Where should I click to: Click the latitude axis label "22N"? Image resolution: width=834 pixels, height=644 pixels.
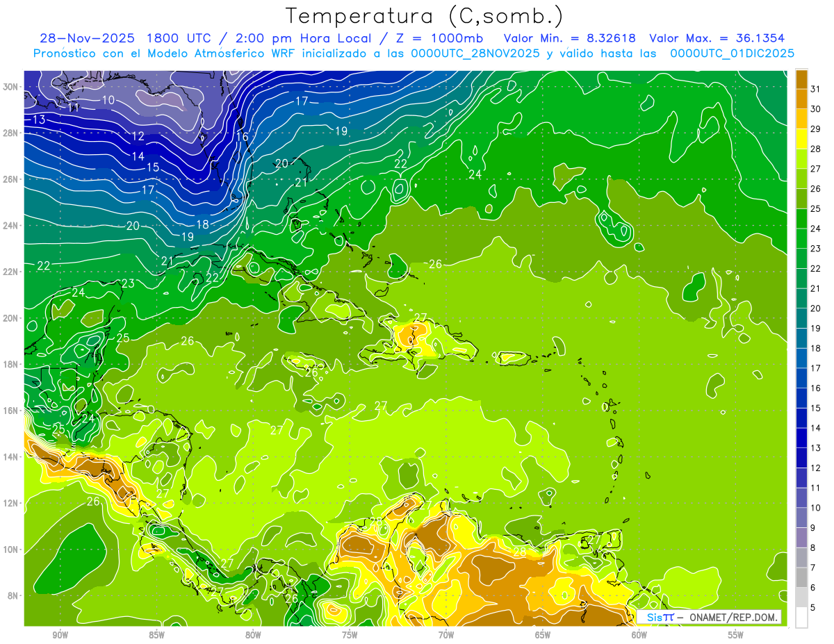pos(10,272)
